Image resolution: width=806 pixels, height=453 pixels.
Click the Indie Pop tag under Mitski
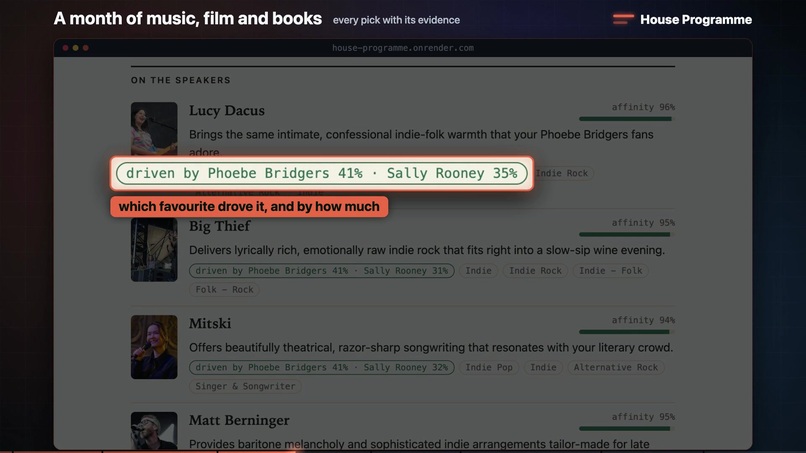(x=489, y=367)
